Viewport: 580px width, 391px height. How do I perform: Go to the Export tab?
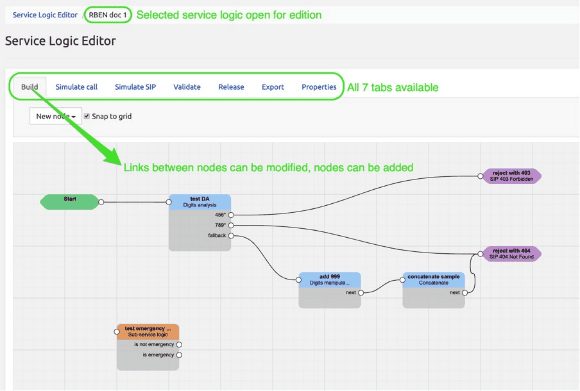click(273, 87)
